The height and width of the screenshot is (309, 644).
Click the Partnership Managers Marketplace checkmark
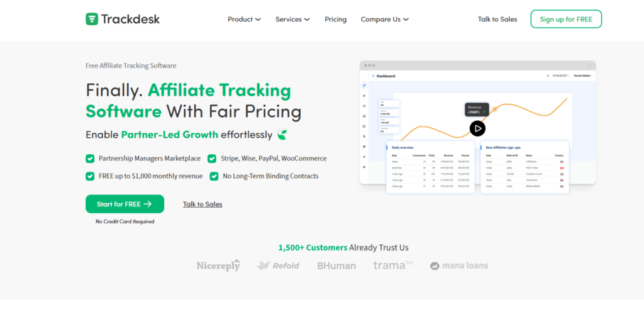[x=90, y=159]
